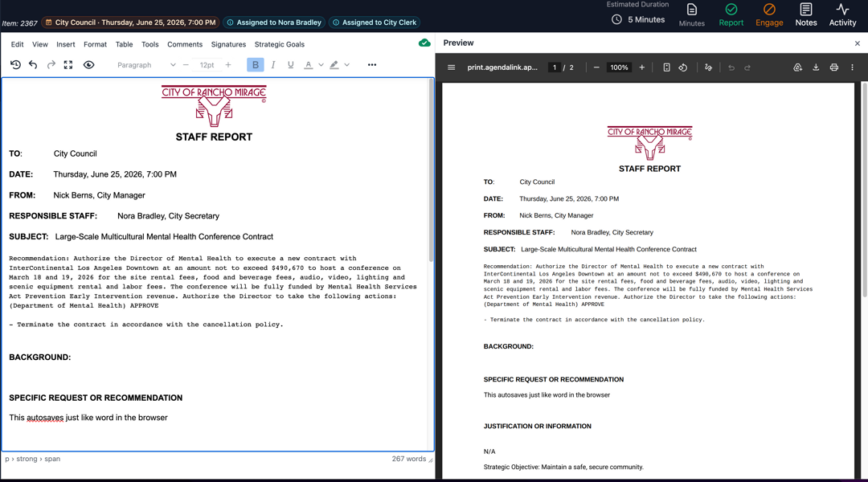Screen dimensions: 868x482
Task: Open Paragraph style dropdown
Action: [146, 65]
